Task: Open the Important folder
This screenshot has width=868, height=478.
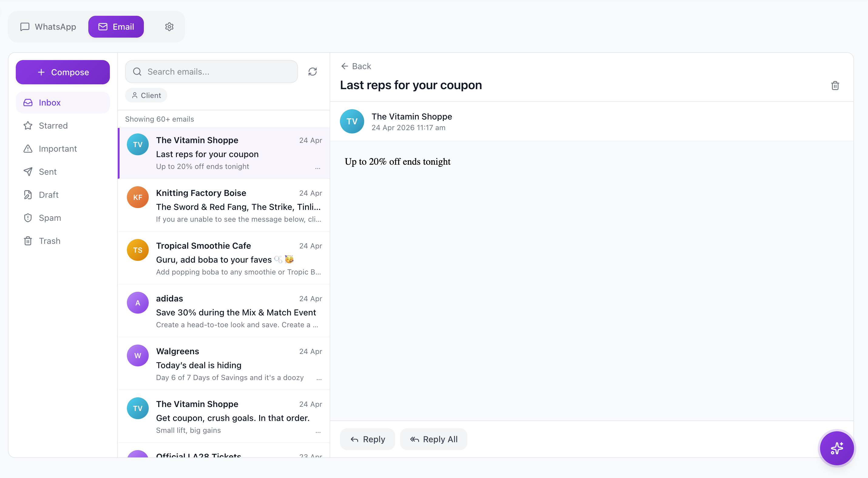Action: pyautogui.click(x=63, y=149)
